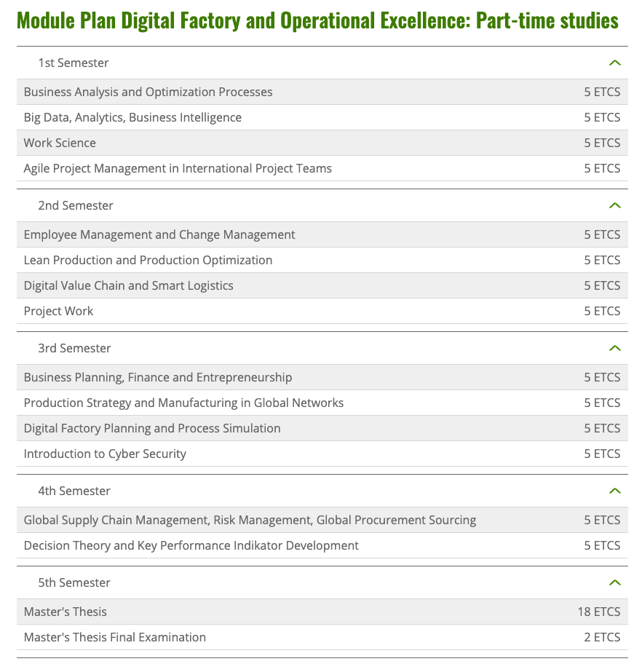The image size is (642, 672).
Task: Collapse the 3rd Semester chevron icon
Action: tap(614, 349)
